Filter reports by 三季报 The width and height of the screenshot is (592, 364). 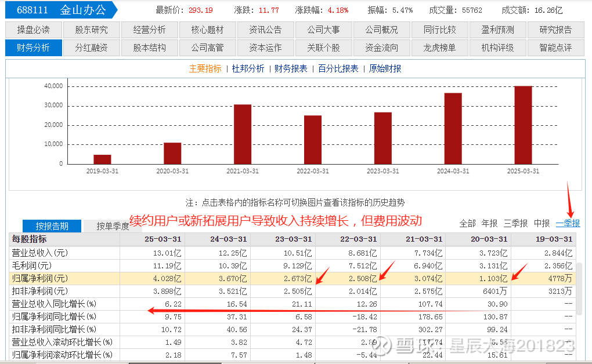(516, 224)
